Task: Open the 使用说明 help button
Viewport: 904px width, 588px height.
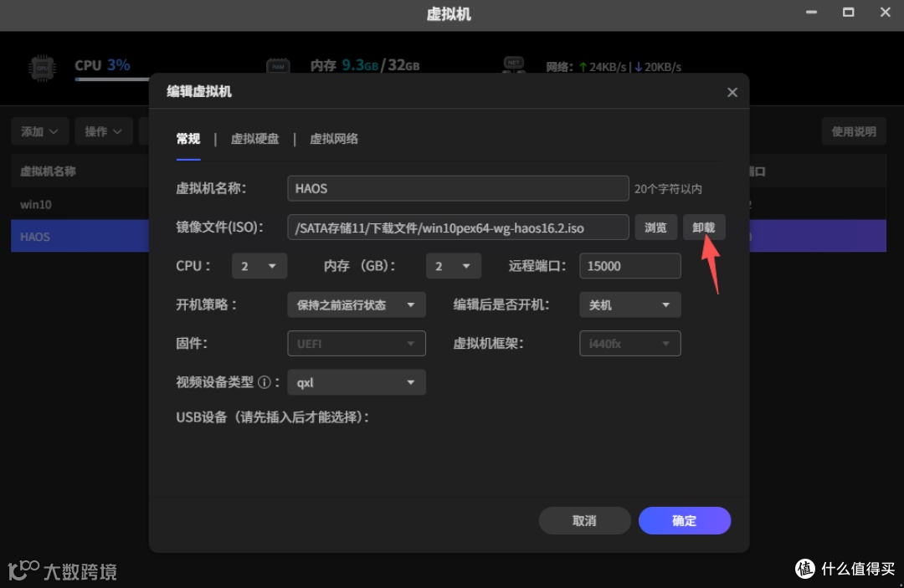Action: 854,130
